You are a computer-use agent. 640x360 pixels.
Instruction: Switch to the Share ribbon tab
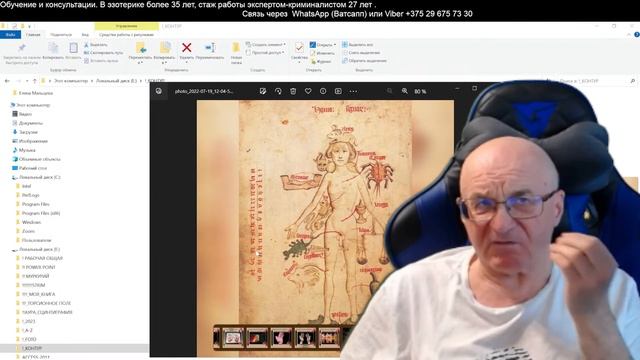[61, 35]
